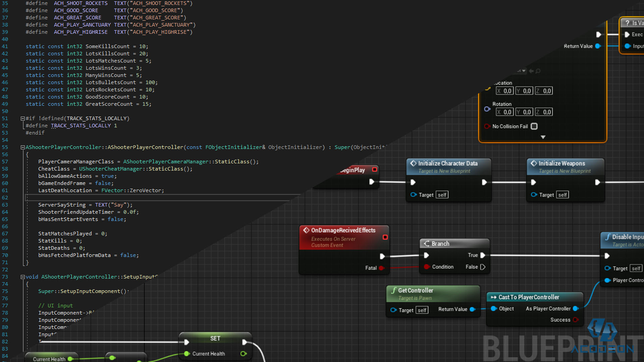Image resolution: width=644 pixels, height=362 pixels.
Task: Click the red Condition input pin on Branch
Action: (427, 267)
